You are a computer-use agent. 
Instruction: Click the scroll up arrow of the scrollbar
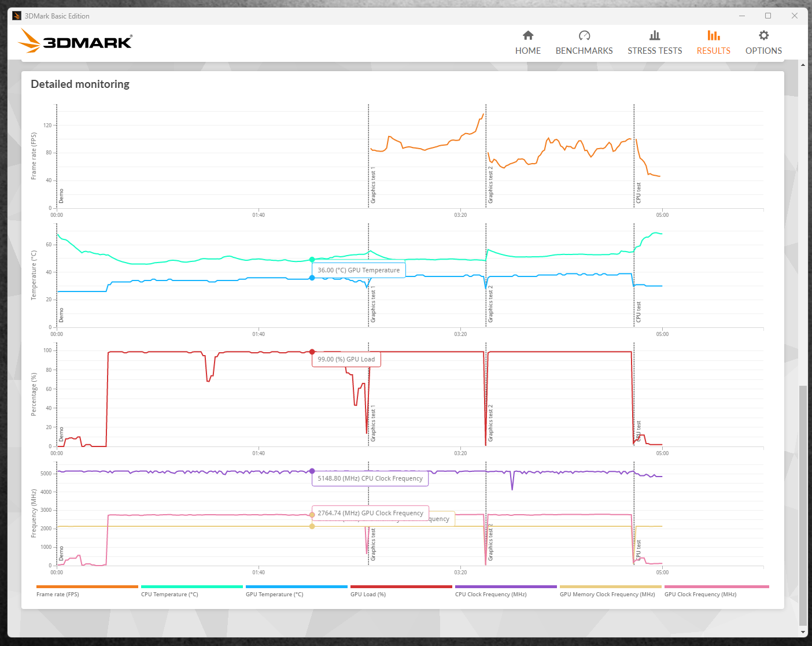click(803, 65)
